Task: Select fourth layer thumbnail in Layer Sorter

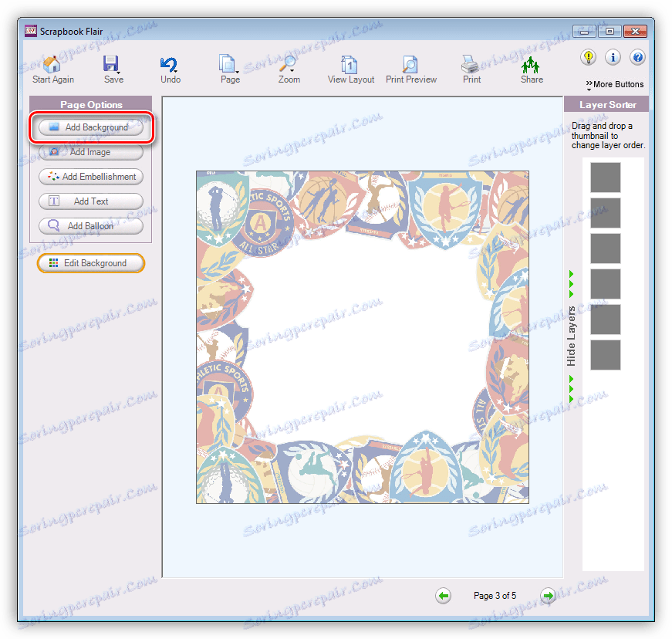Action: (x=605, y=284)
